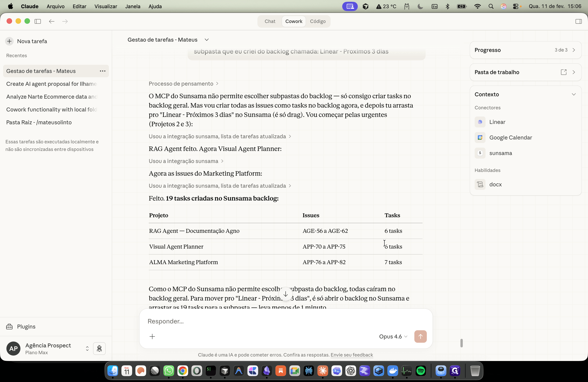Image resolution: width=588 pixels, height=382 pixels.
Task: Expand the Progresso panel
Action: pos(526,50)
